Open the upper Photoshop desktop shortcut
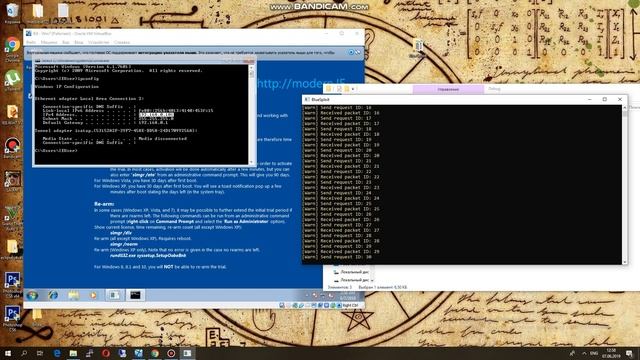 click(x=12, y=283)
